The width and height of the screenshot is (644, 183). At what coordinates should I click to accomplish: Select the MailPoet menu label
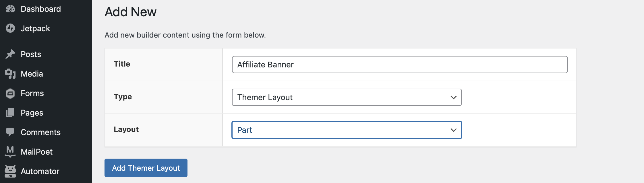(37, 151)
